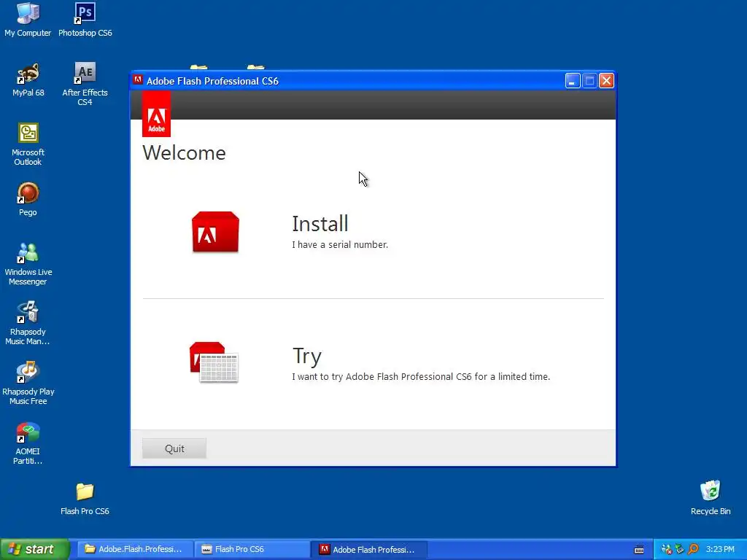
Task: Select the Rhapsody Music Manager shortcut
Action: click(28, 323)
